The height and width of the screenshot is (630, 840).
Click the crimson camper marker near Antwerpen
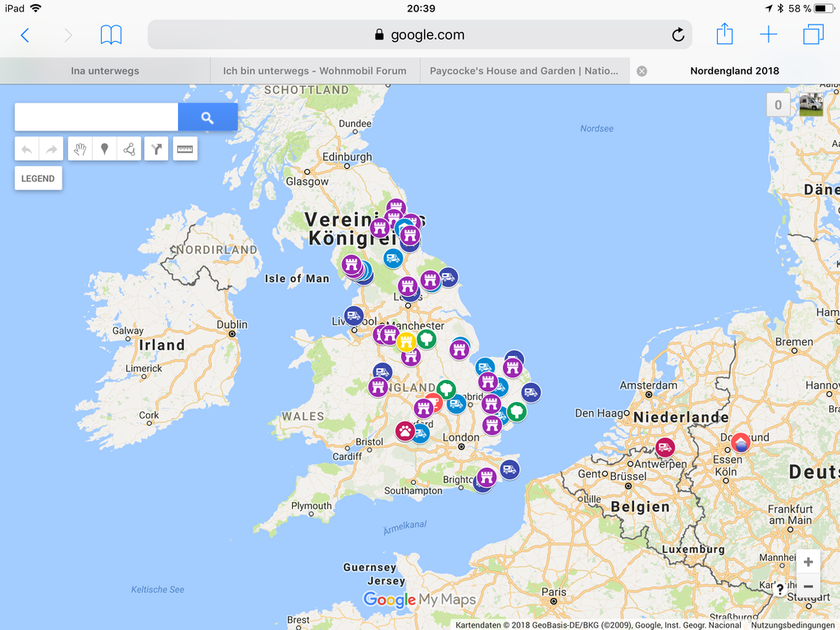664,447
